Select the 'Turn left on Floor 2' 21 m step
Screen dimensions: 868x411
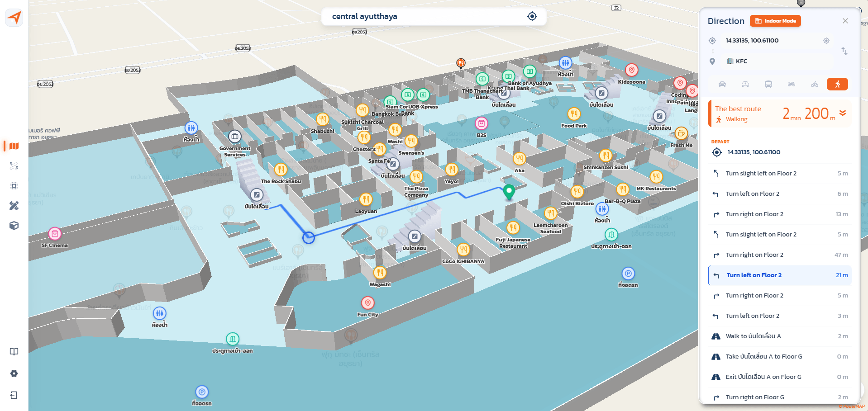click(x=780, y=275)
